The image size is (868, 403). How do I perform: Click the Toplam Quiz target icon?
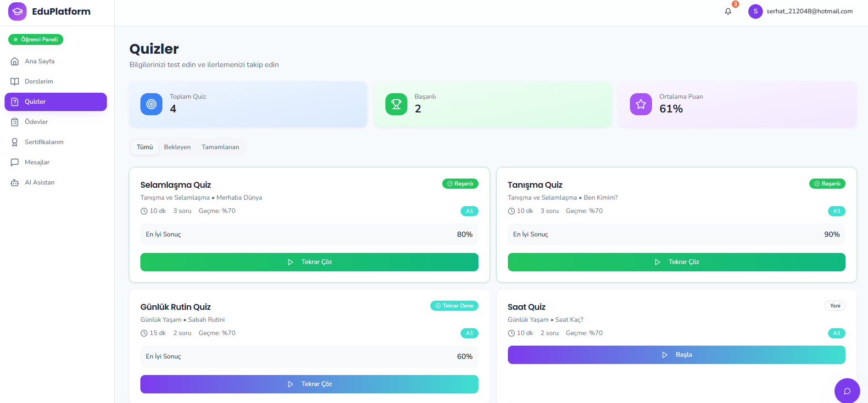(x=151, y=104)
